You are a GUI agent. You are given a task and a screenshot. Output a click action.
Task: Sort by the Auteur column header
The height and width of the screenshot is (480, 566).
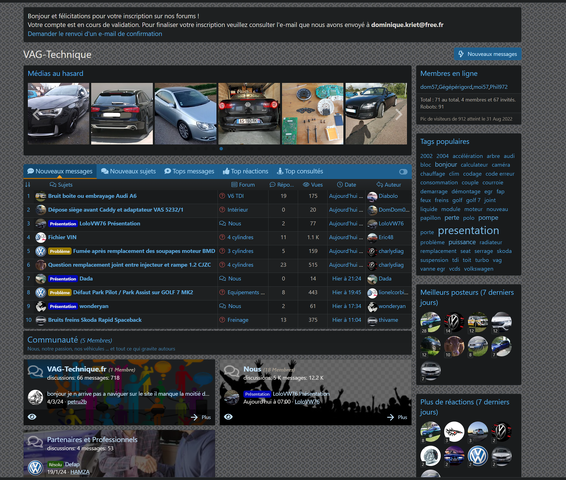(x=389, y=185)
